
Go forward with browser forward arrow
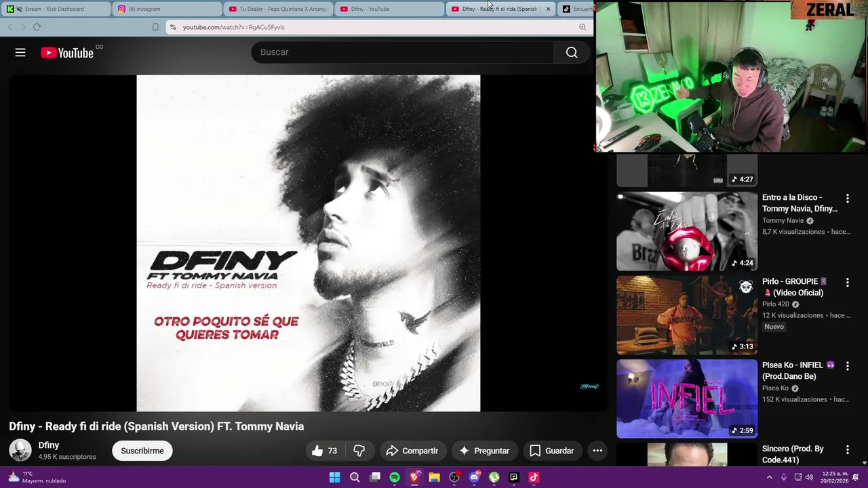(23, 27)
